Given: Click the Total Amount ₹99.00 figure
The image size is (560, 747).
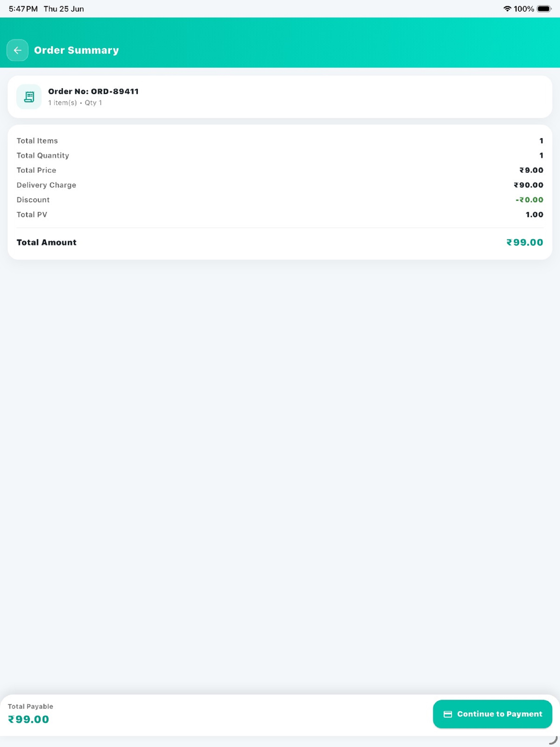Looking at the screenshot, I should point(524,242).
